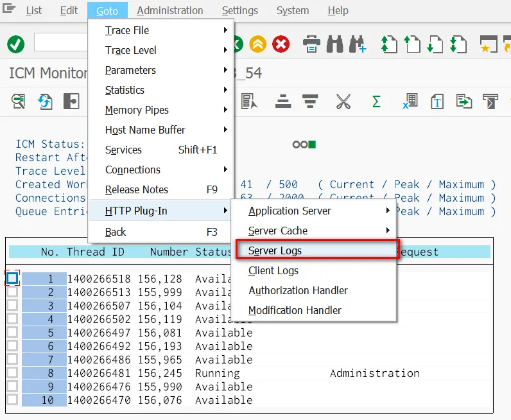Open the Help menu

click(x=338, y=10)
